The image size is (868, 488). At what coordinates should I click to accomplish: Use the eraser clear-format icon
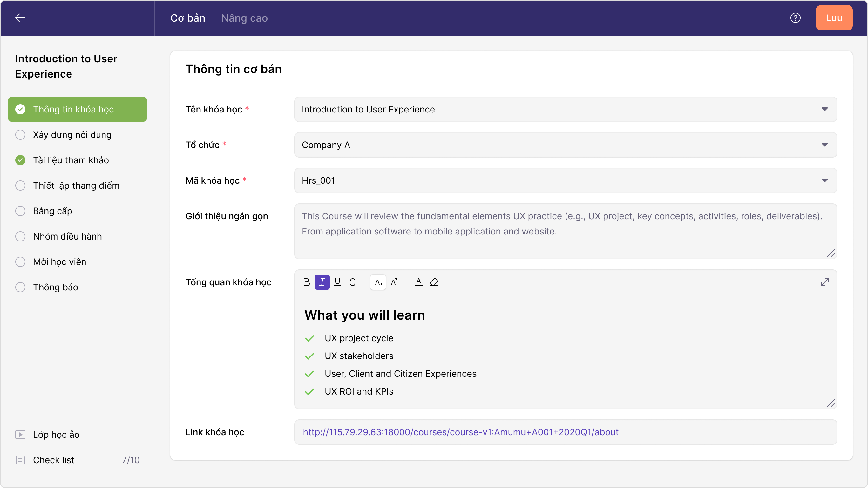click(434, 282)
